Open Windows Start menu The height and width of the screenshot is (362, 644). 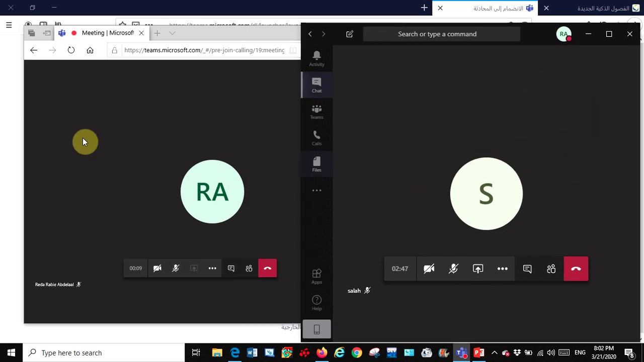point(11,353)
